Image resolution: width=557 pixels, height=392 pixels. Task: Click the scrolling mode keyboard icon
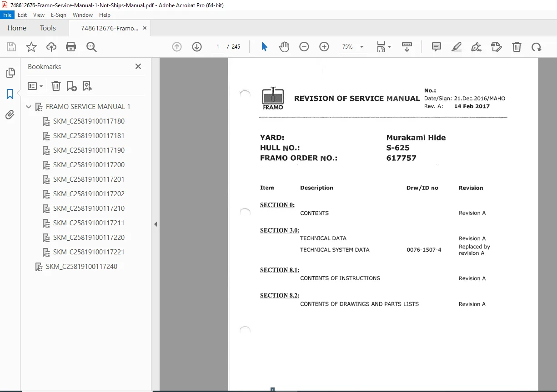pyautogui.click(x=407, y=47)
